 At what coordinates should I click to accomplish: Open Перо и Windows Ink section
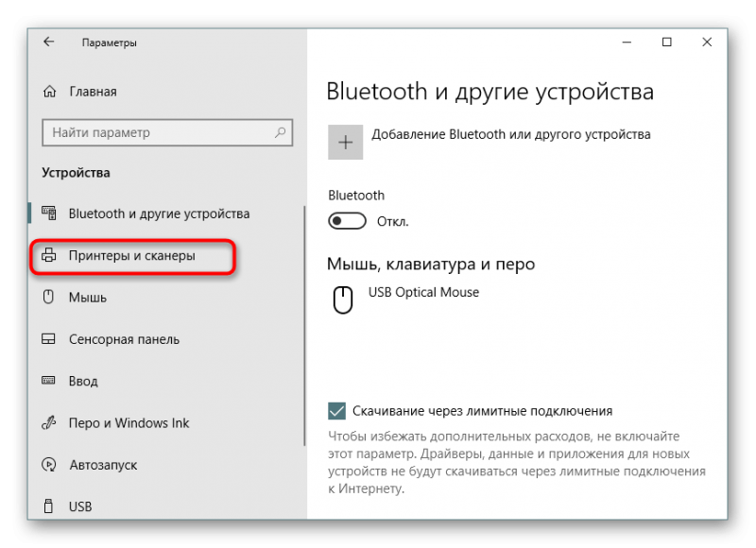[x=129, y=423]
